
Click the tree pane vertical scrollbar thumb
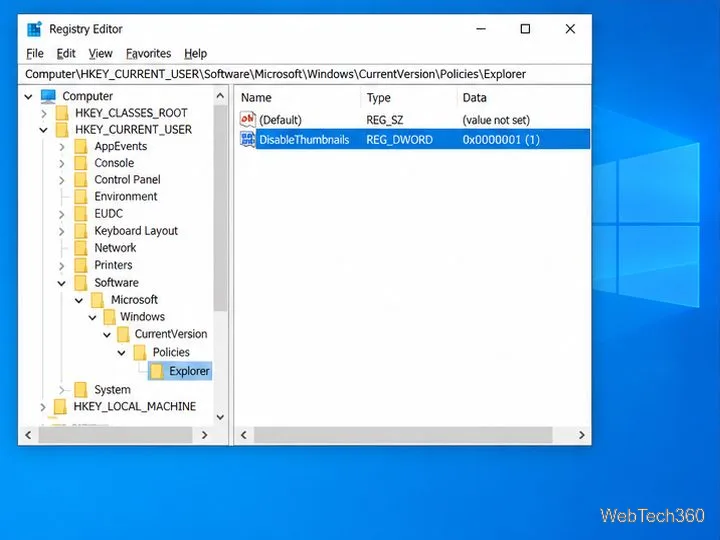(x=220, y=208)
